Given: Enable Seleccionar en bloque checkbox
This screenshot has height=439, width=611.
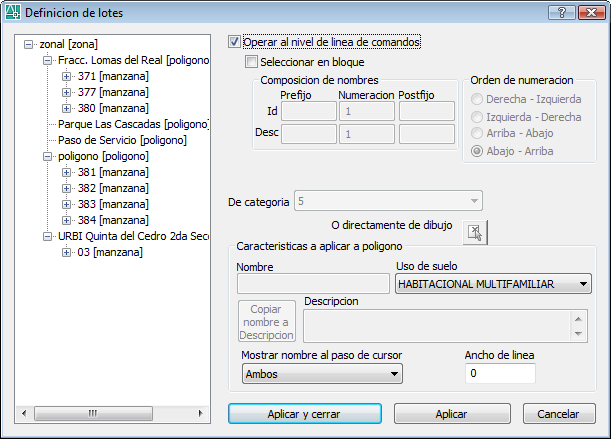Looking at the screenshot, I should pyautogui.click(x=251, y=62).
